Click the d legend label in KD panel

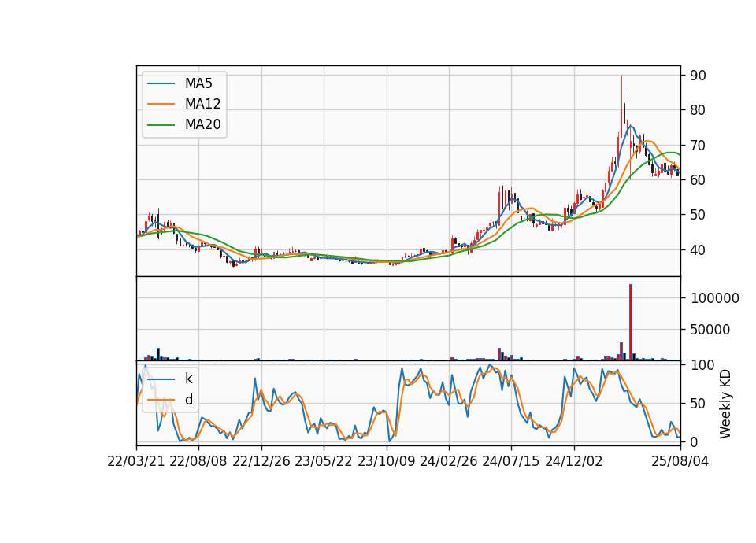[x=188, y=400]
